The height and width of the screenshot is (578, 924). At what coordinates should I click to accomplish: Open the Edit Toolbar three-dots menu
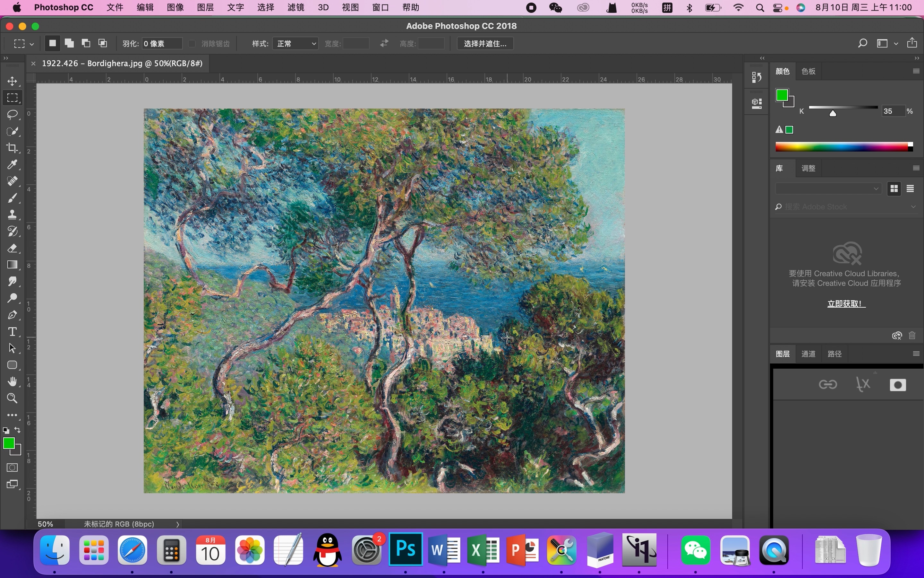click(x=12, y=415)
